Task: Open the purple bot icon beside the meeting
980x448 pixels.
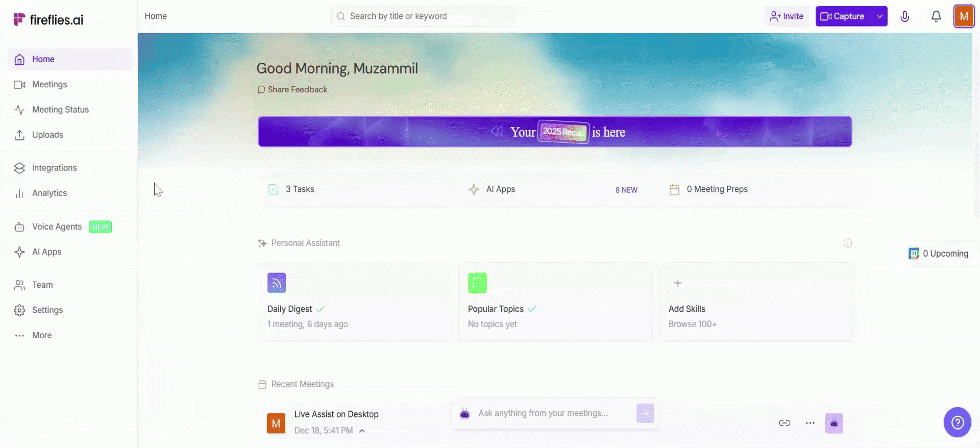Action: [834, 423]
